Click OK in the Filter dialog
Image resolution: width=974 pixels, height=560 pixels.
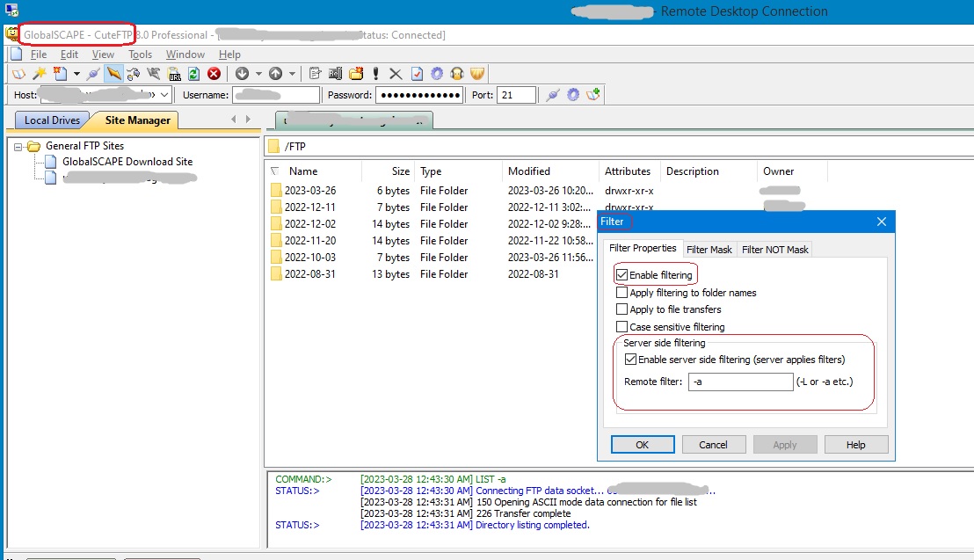643,444
